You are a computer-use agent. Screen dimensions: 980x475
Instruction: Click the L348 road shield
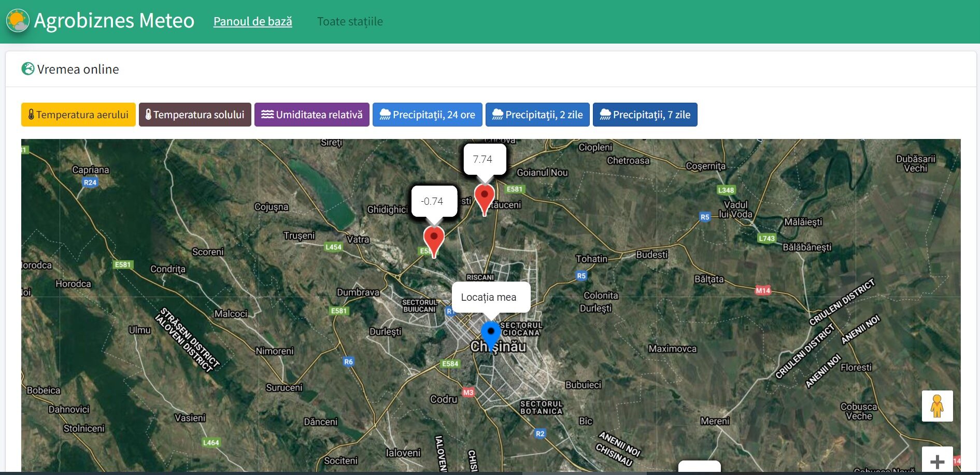coord(726,190)
